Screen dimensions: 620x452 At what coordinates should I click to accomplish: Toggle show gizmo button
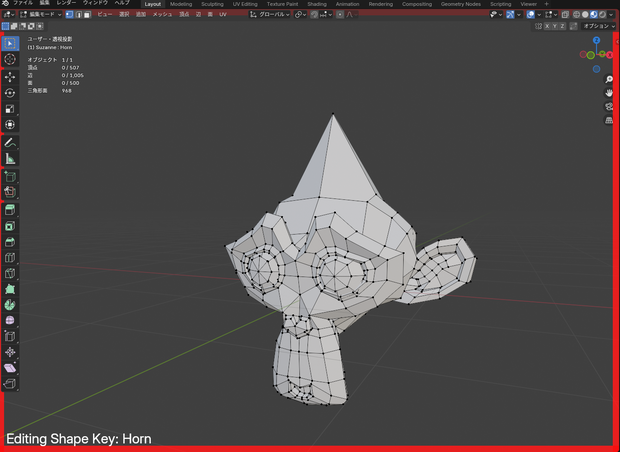510,15
